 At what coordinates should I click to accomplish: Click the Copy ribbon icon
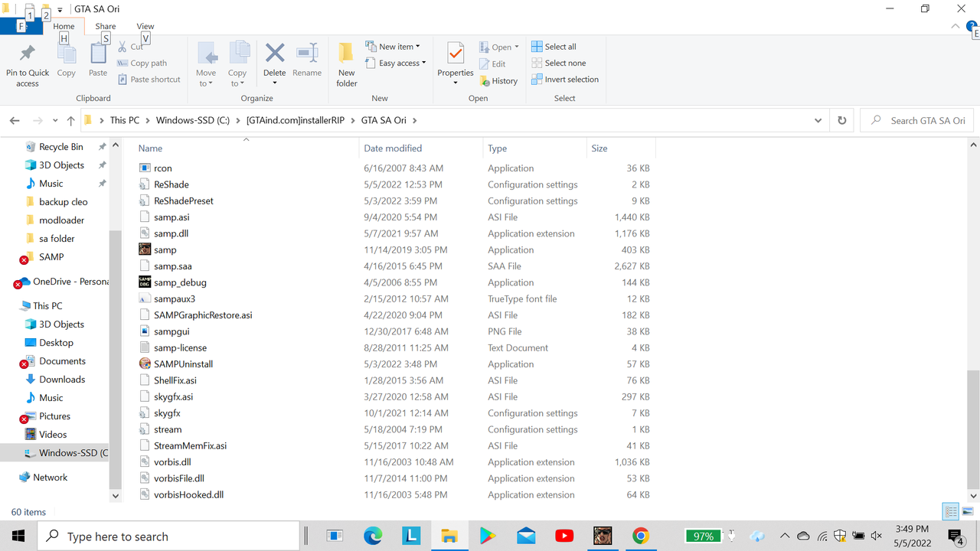(x=67, y=54)
